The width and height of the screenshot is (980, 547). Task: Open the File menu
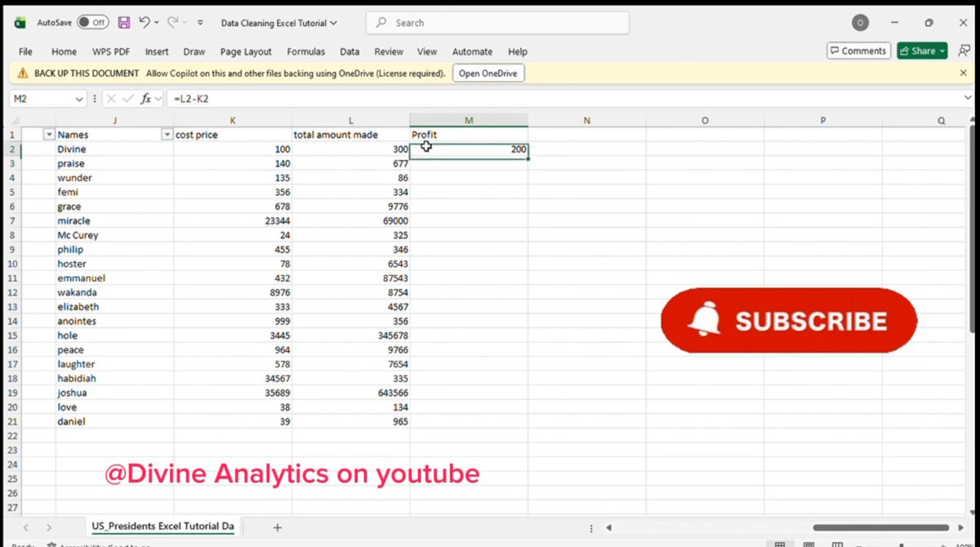click(24, 51)
